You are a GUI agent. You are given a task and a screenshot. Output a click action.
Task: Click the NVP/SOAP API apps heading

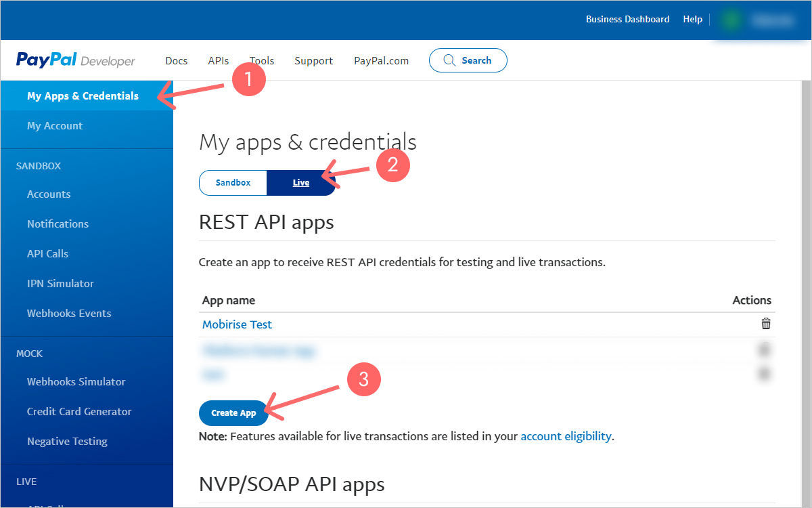pos(292,484)
